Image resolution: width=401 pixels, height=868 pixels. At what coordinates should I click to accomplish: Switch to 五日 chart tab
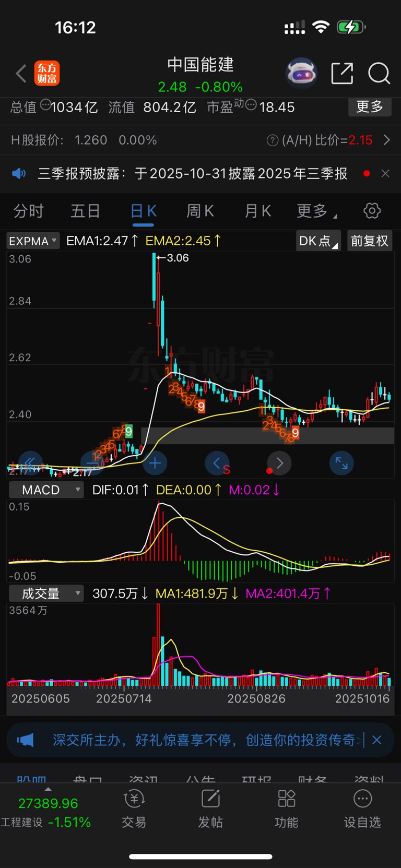[86, 211]
